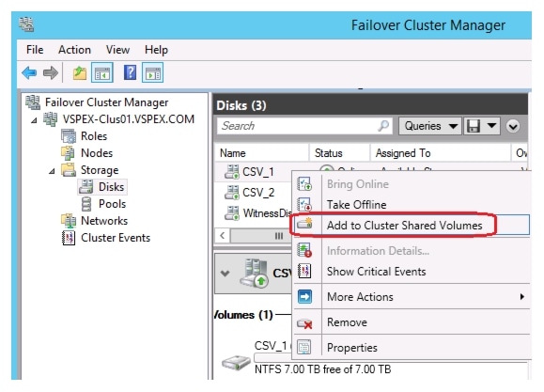Click the search magnifier icon
Viewport: 544px width, 392px height.
point(383,126)
